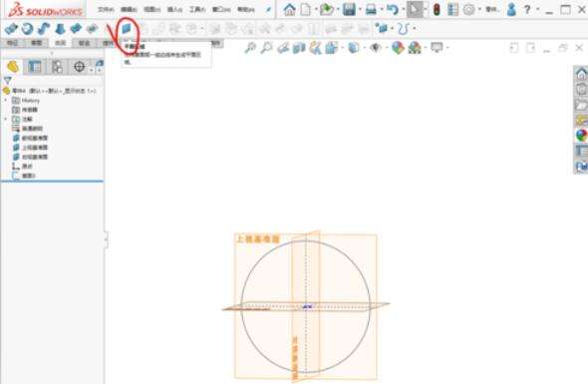The height and width of the screenshot is (384, 588).
Task: Open the Appearances task pane tab
Action: coord(581,135)
